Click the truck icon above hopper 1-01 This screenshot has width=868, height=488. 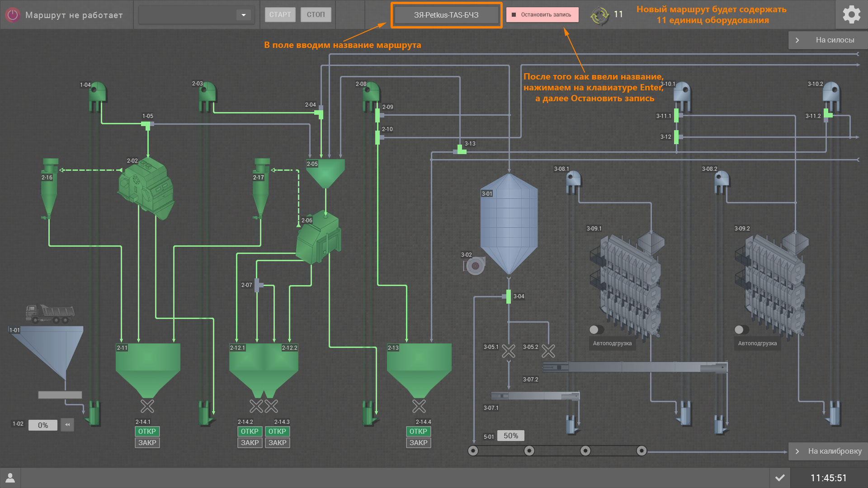[50, 313]
